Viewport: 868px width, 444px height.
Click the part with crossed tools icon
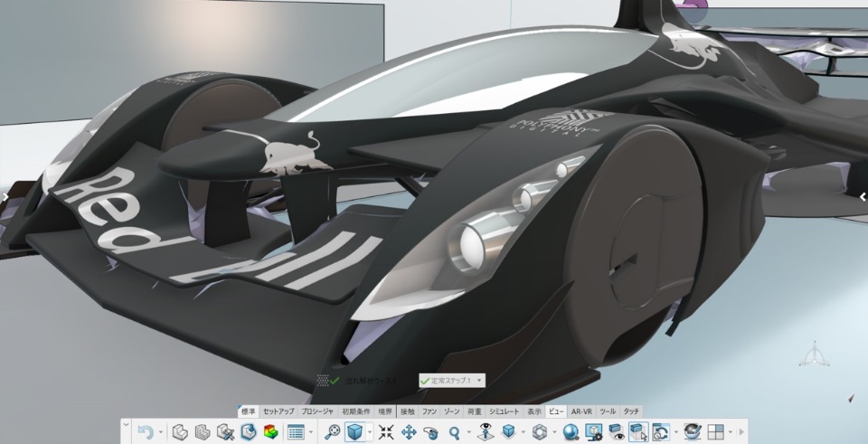click(225, 432)
